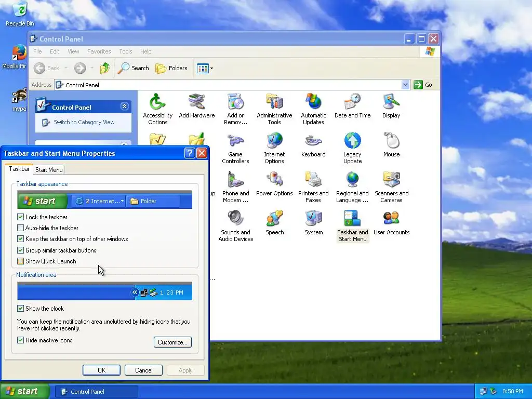Screen dimensions: 532x399
Task: Open Accessibility Options in Control Panel
Action: [x=157, y=109]
